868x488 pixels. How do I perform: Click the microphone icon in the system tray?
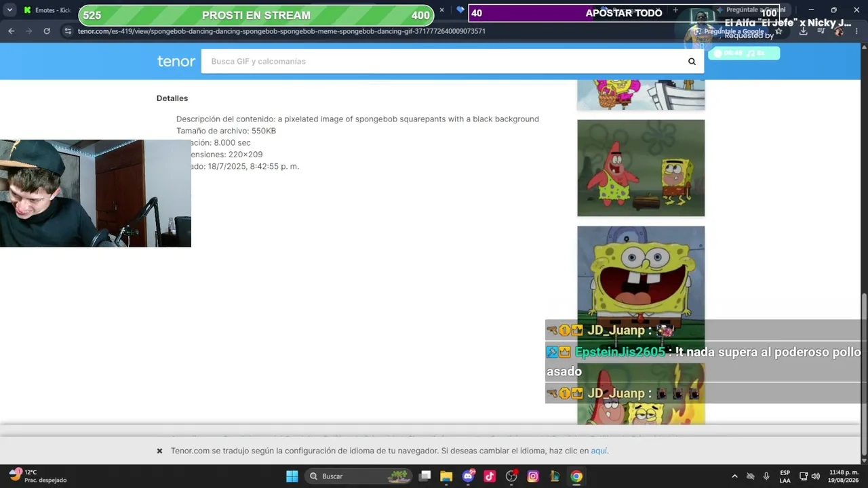766,476
